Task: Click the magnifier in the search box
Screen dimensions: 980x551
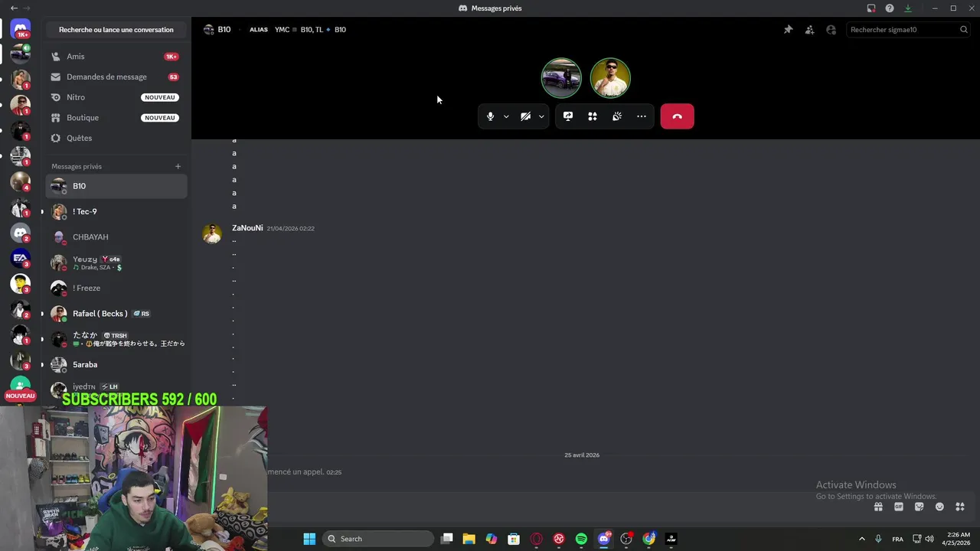Action: point(964,30)
